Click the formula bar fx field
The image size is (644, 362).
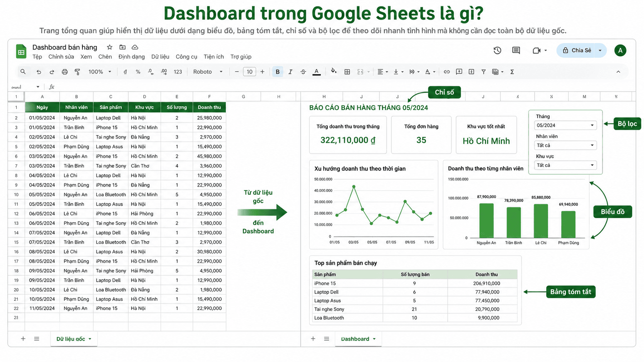pyautogui.click(x=52, y=87)
